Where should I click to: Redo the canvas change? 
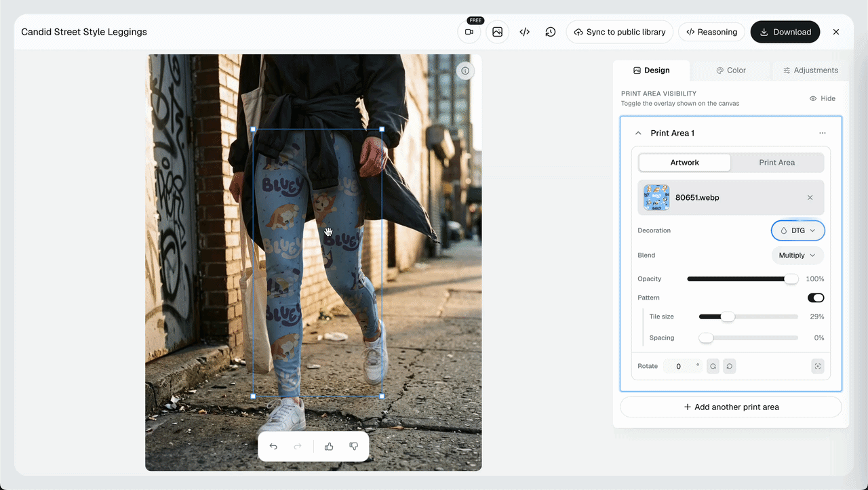pyautogui.click(x=298, y=446)
